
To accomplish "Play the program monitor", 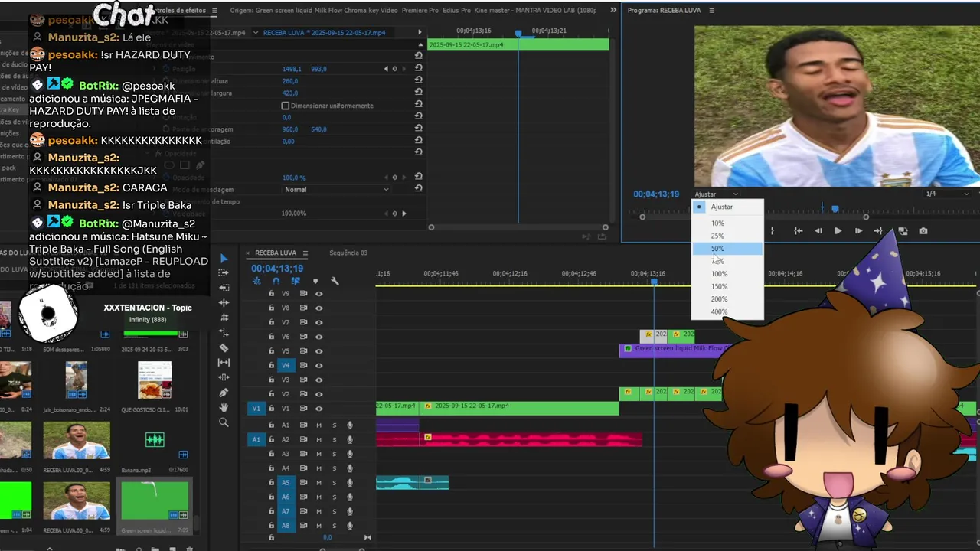I will click(838, 230).
